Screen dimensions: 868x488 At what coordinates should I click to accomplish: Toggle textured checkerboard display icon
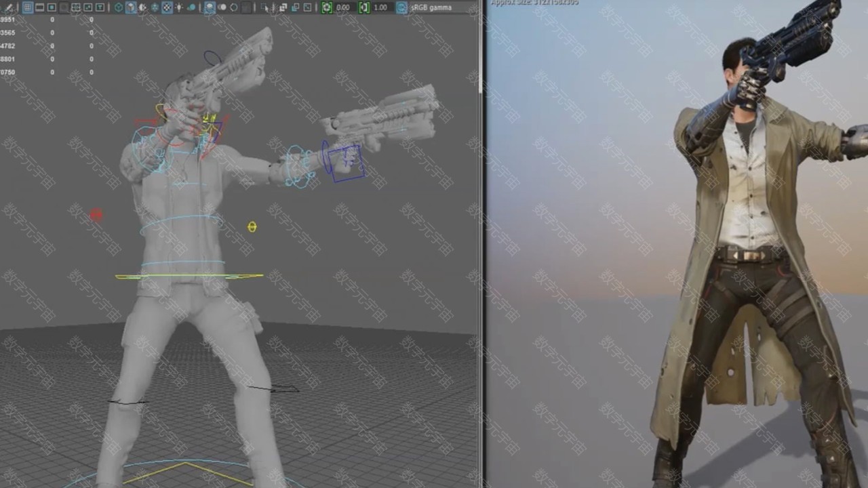(x=166, y=7)
